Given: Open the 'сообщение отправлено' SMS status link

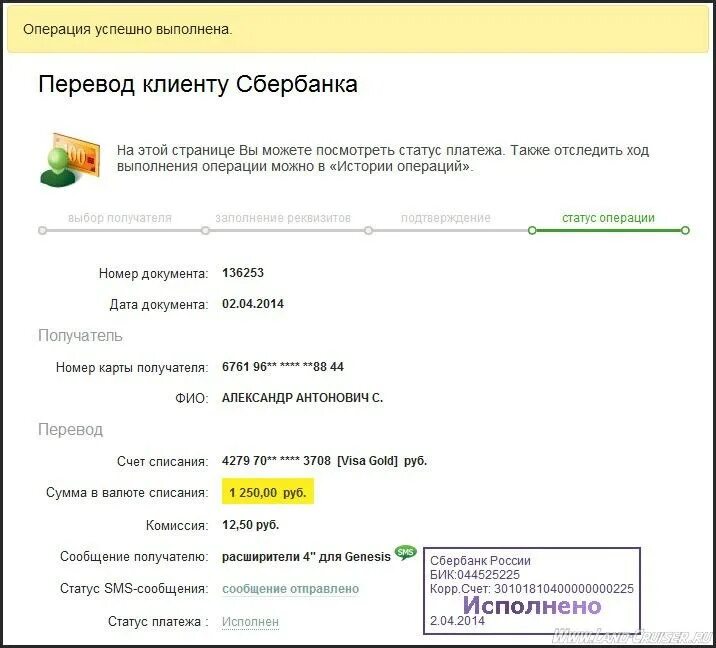Looking at the screenshot, I should [x=290, y=589].
